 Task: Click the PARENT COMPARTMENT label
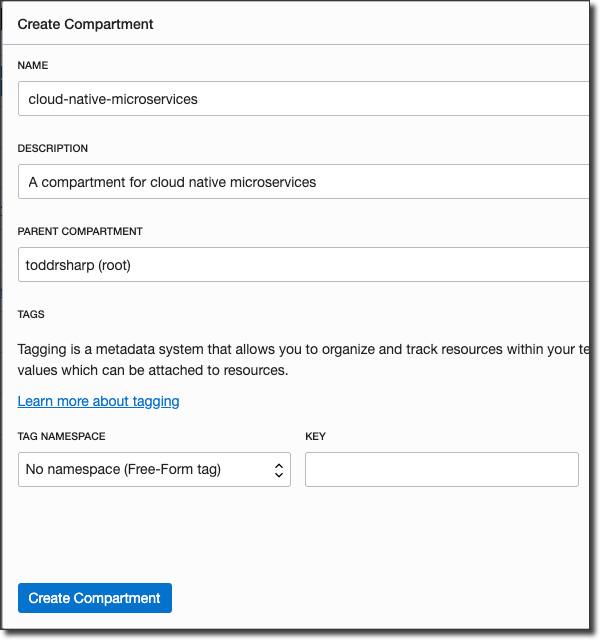(80, 231)
